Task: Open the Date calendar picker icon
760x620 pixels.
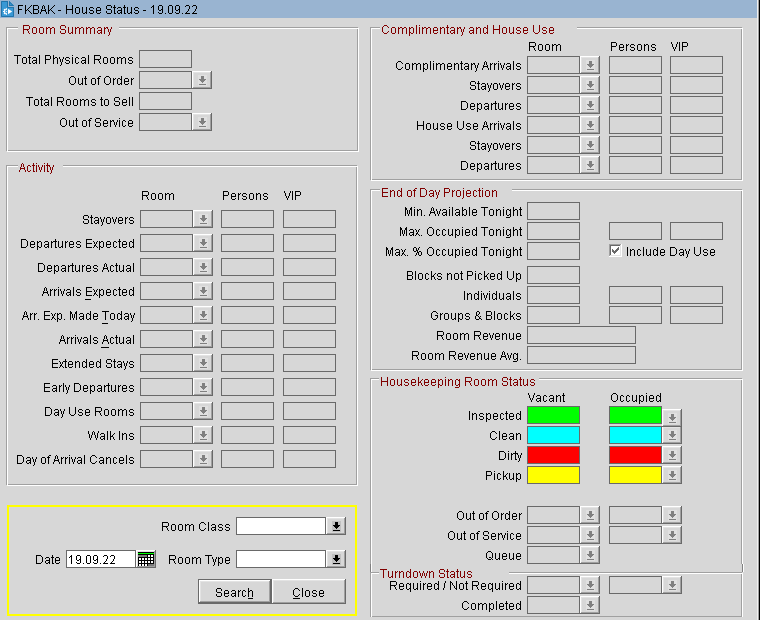Action: [x=146, y=560]
